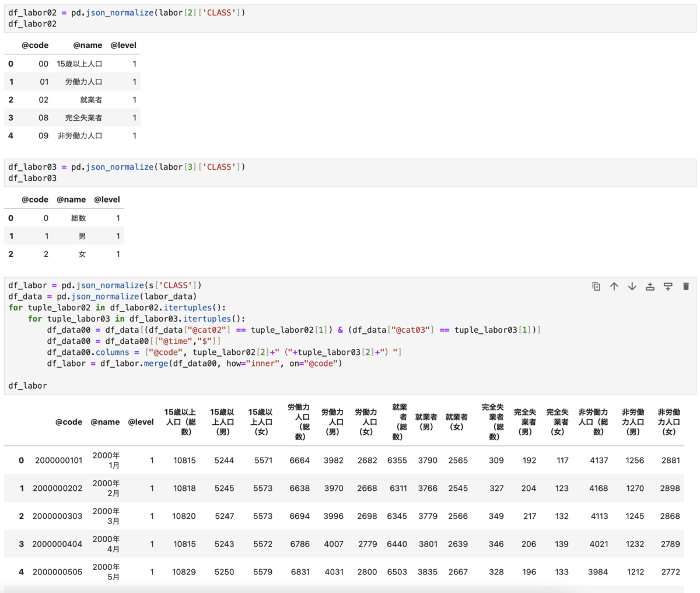The image size is (700, 593).
Task: Click the value 6786 in the April row
Action: [x=300, y=544]
